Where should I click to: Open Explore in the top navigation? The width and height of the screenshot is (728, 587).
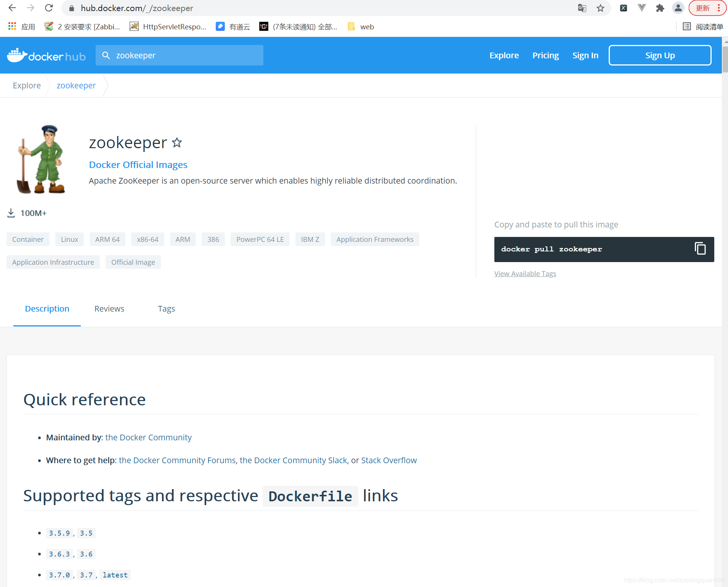[x=504, y=55]
